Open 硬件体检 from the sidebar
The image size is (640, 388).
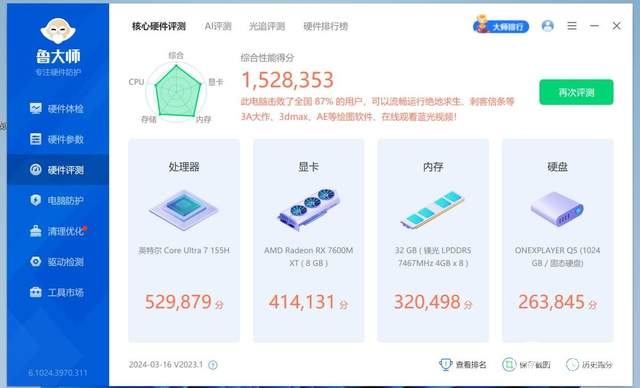(x=57, y=109)
